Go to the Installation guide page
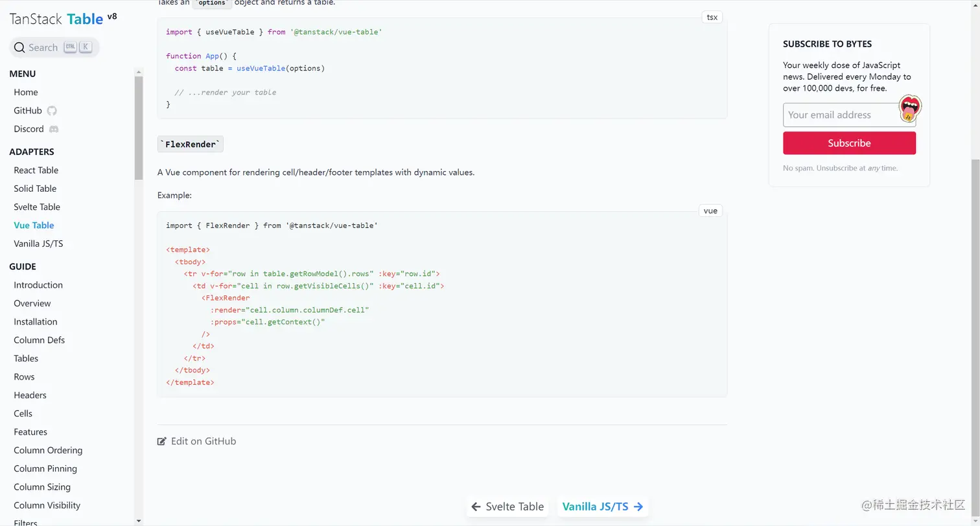This screenshot has height=526, width=980. coord(36,322)
